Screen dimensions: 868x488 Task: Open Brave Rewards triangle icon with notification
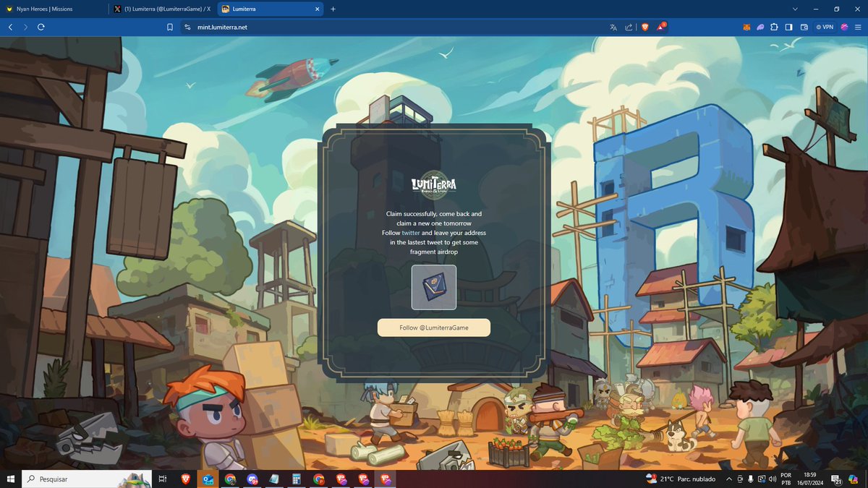pos(661,27)
